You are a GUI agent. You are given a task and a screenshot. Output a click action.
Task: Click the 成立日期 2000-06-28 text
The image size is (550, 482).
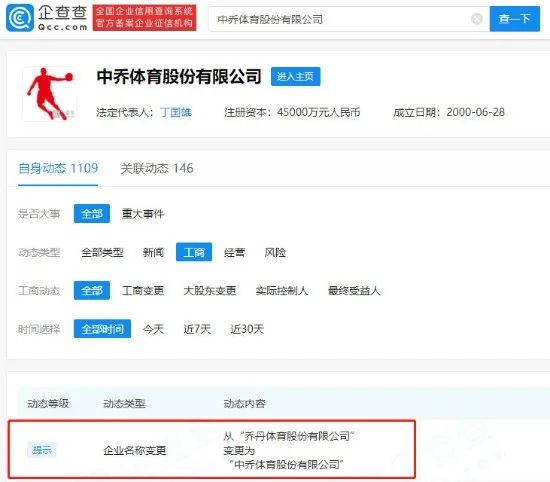point(449,112)
